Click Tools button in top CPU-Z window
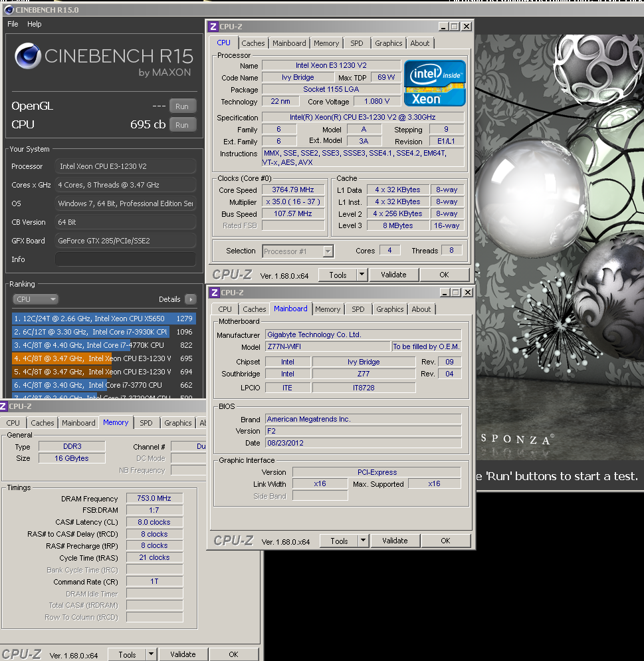The height and width of the screenshot is (661, 644). click(338, 275)
